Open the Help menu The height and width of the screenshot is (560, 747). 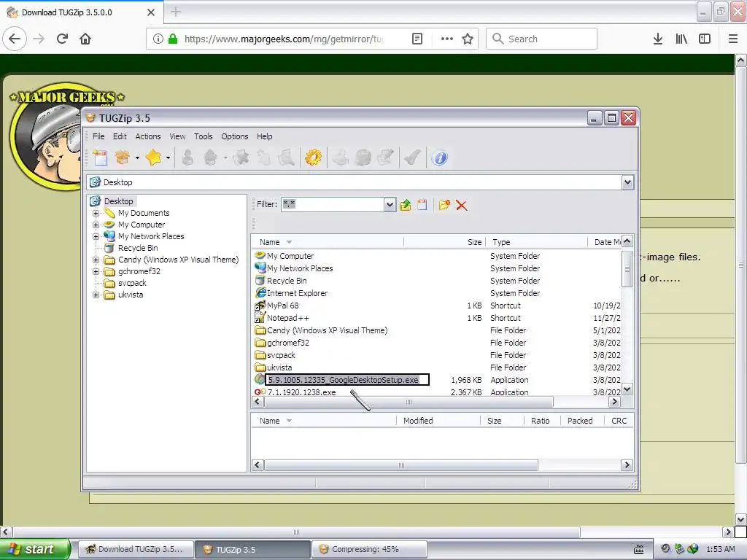coord(264,136)
